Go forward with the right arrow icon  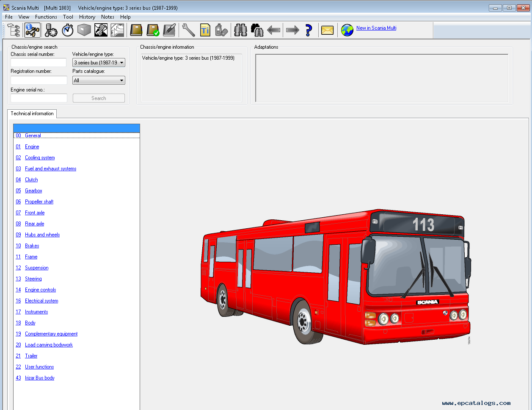(x=292, y=30)
